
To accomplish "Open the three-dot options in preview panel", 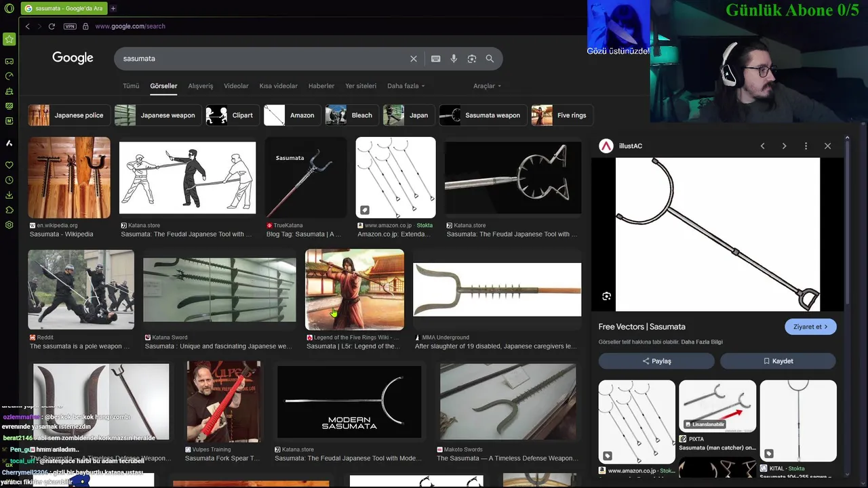I will point(806,146).
